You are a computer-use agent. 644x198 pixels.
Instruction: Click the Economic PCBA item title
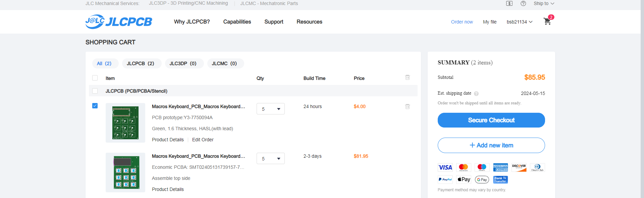[199, 156]
